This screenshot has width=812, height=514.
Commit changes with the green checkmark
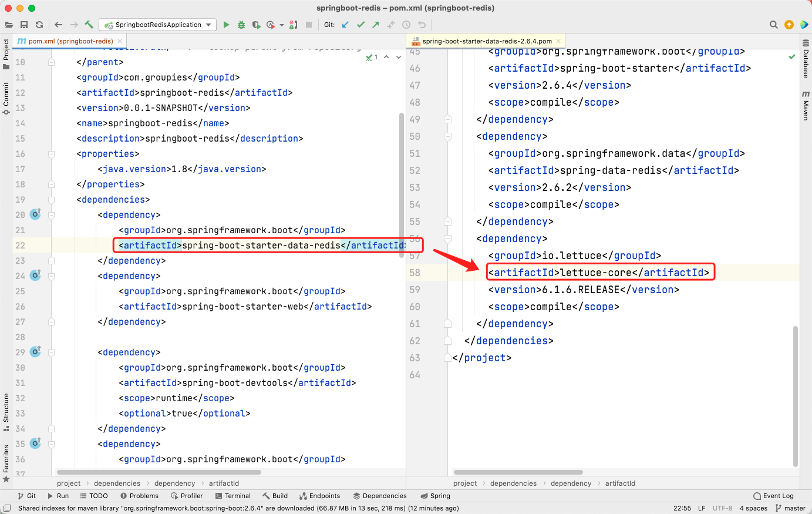tap(360, 25)
